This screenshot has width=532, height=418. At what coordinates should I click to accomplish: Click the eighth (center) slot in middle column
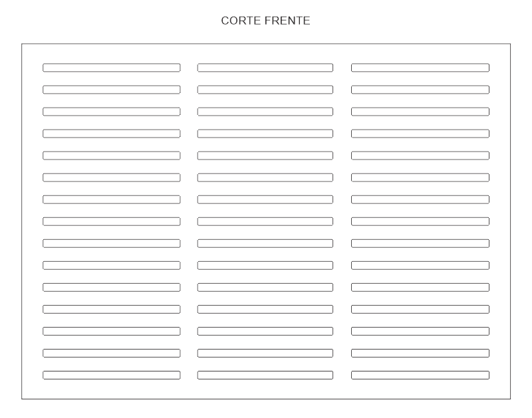(x=265, y=221)
